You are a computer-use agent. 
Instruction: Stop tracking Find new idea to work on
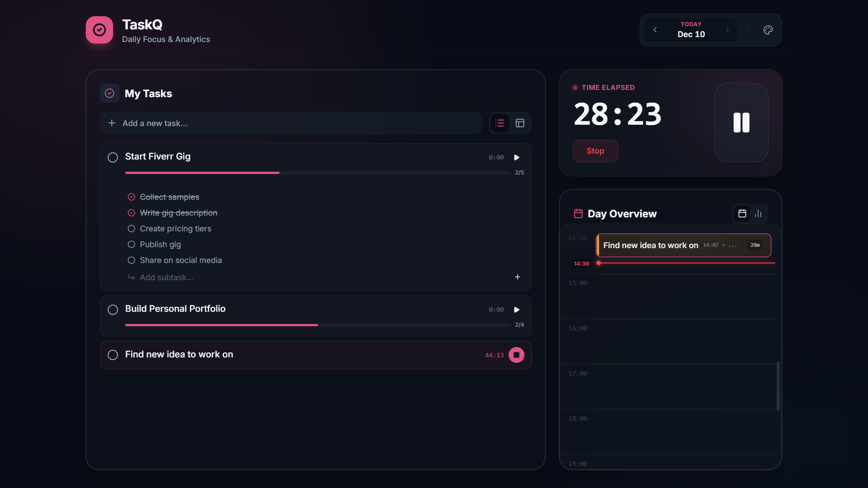pyautogui.click(x=517, y=355)
